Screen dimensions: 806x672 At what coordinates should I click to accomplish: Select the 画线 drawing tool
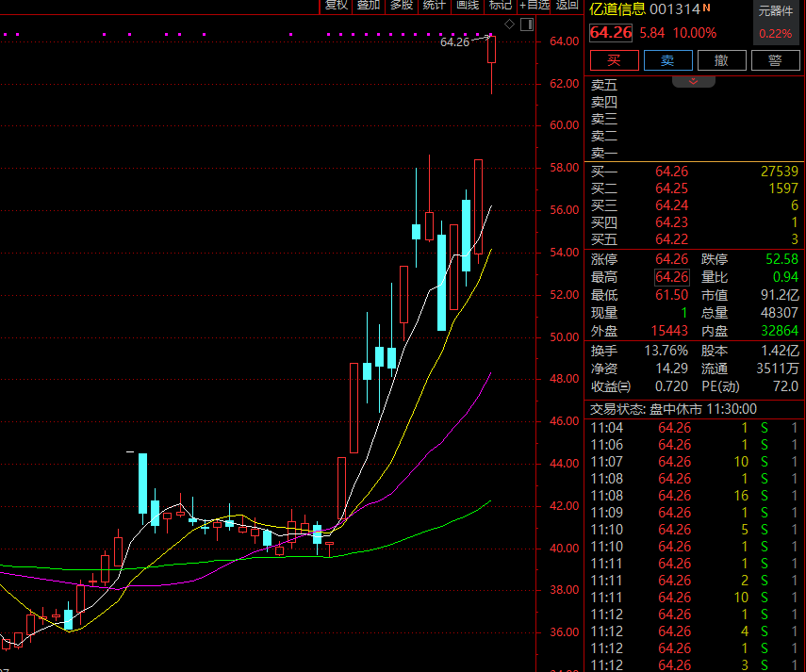tap(468, 6)
